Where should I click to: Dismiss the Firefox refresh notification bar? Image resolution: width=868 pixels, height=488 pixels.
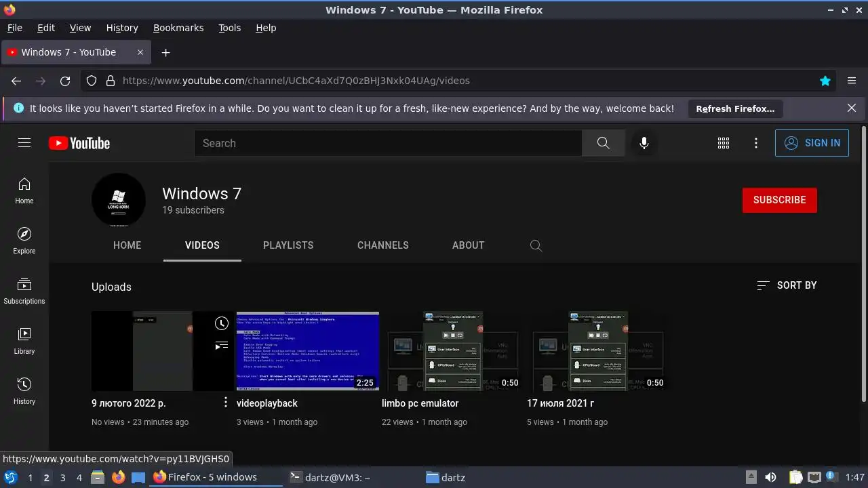pyautogui.click(x=852, y=108)
